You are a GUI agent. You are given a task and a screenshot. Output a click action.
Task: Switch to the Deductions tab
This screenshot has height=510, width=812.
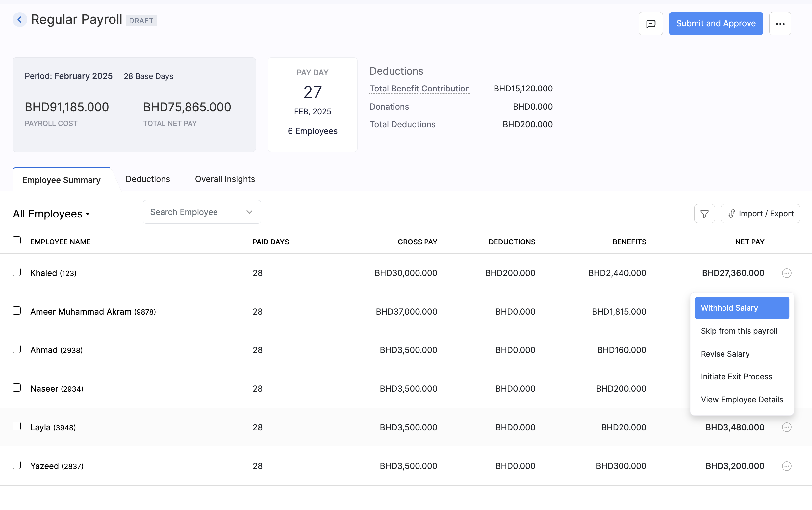point(147,179)
